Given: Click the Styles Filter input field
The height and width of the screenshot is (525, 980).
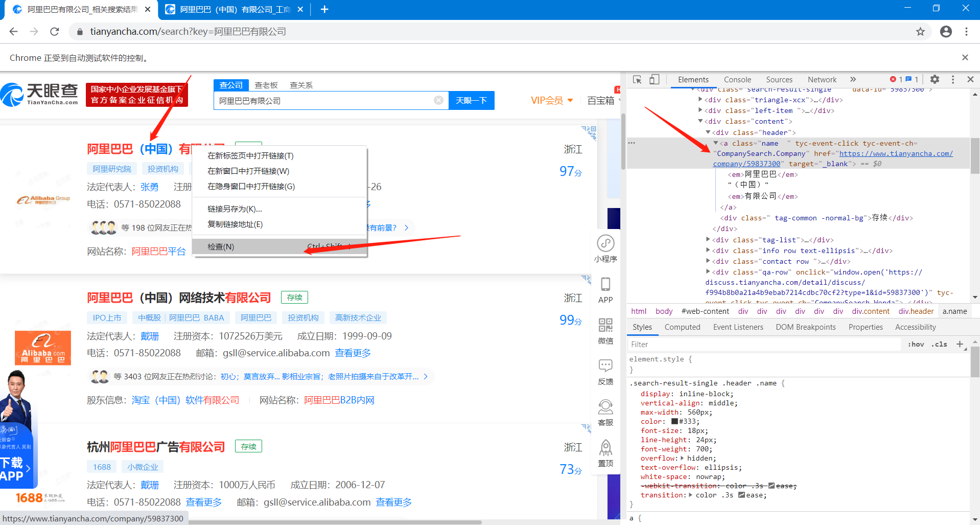Looking at the screenshot, I should 765,344.
